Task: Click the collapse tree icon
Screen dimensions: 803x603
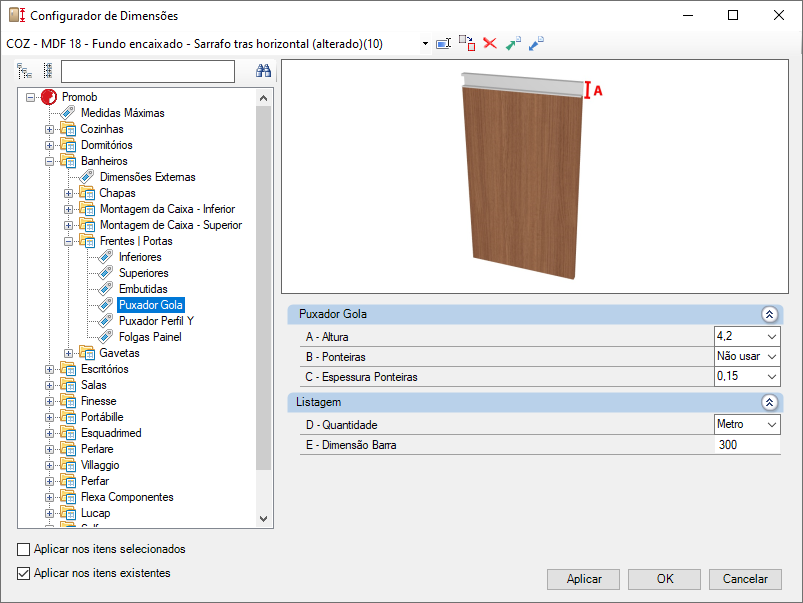Action: 47,71
